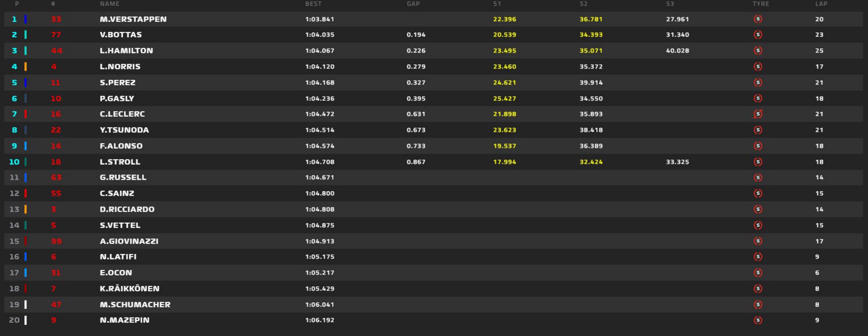This screenshot has width=868, height=336.
Task: Click the soft tyre icon for M.Verstappen
Action: click(x=758, y=19)
